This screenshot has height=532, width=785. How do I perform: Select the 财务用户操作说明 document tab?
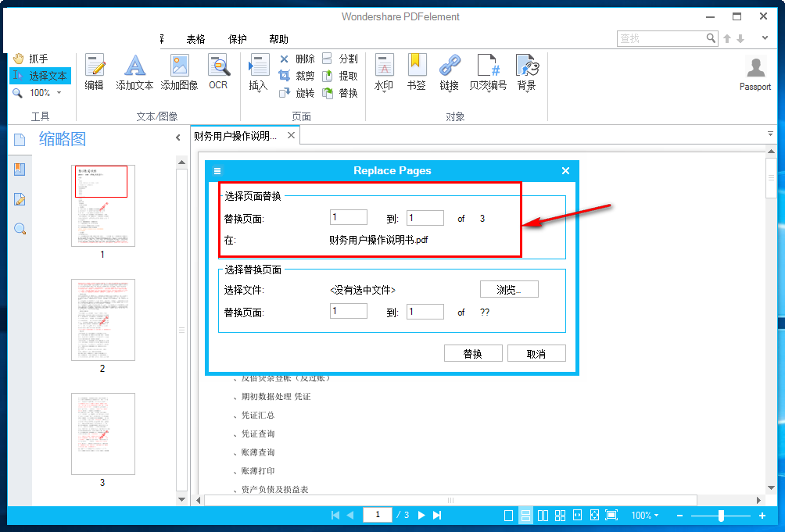[235, 134]
